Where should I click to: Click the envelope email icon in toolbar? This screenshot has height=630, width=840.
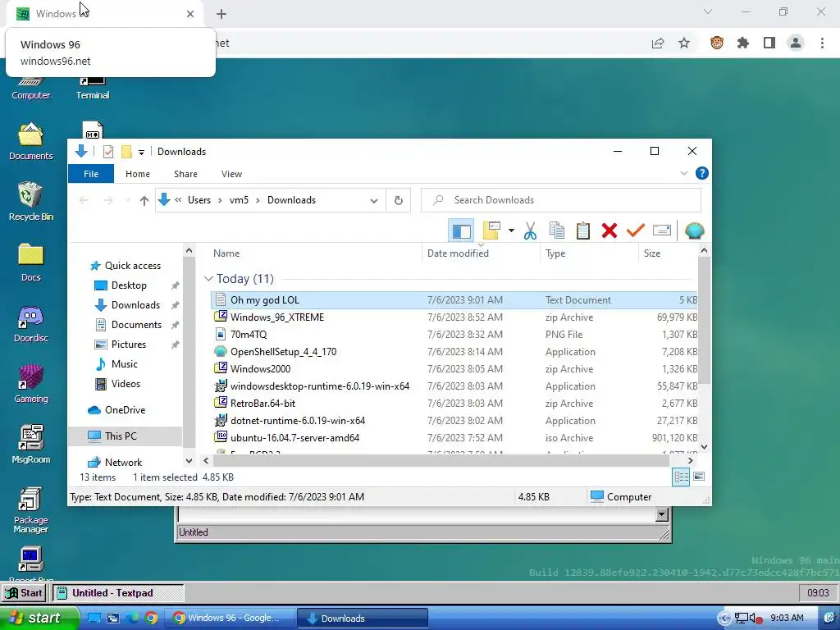coord(662,231)
